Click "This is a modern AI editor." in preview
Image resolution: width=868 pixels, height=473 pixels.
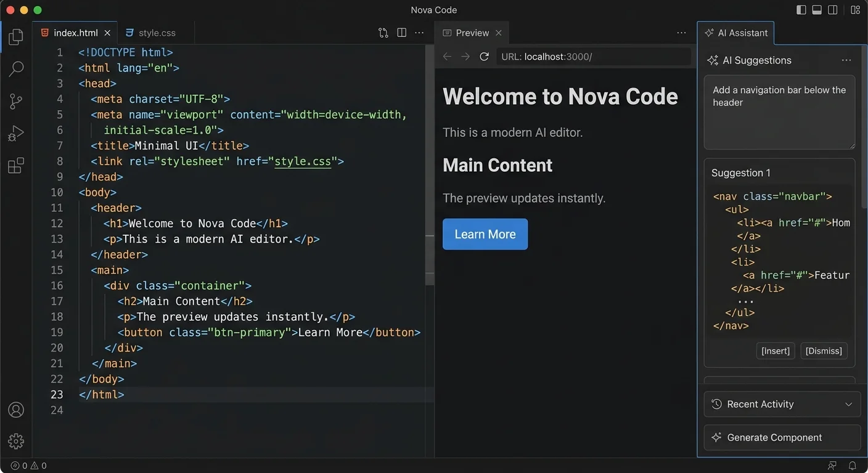coord(512,132)
